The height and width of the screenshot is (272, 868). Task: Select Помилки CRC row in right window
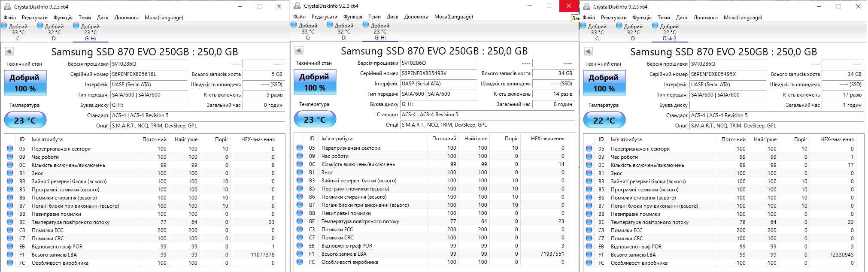[x=720, y=239]
